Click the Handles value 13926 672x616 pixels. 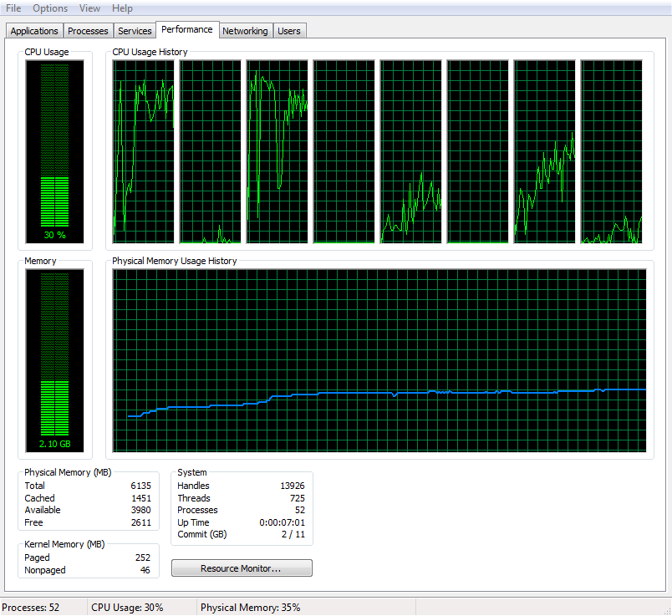click(293, 486)
